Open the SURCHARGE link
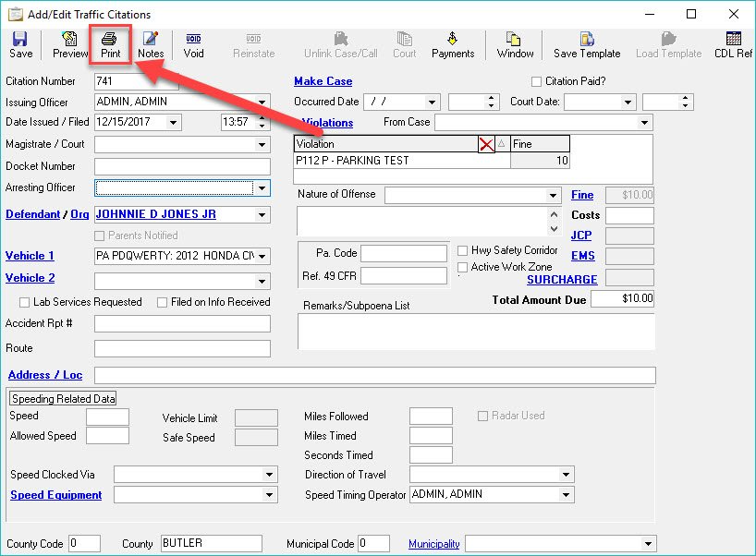 tap(562, 279)
